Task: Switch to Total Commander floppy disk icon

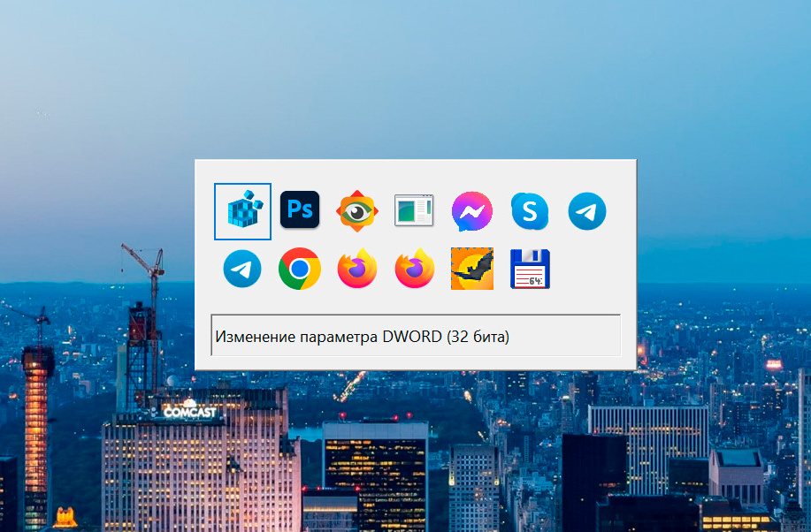Action: click(x=530, y=269)
